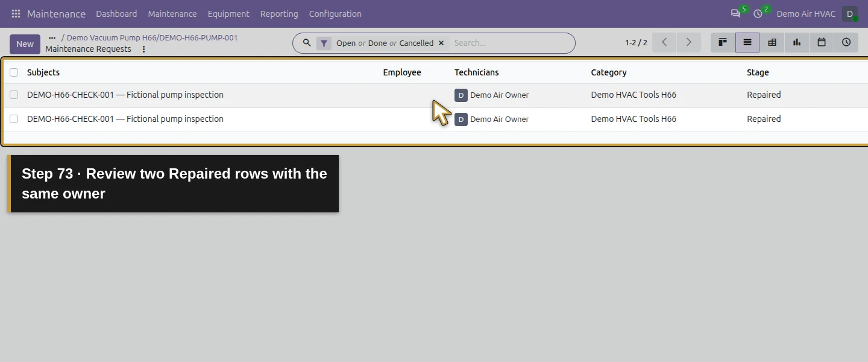This screenshot has width=868, height=362.
Task: Select all rows checkbox in header
Action: [x=14, y=72]
